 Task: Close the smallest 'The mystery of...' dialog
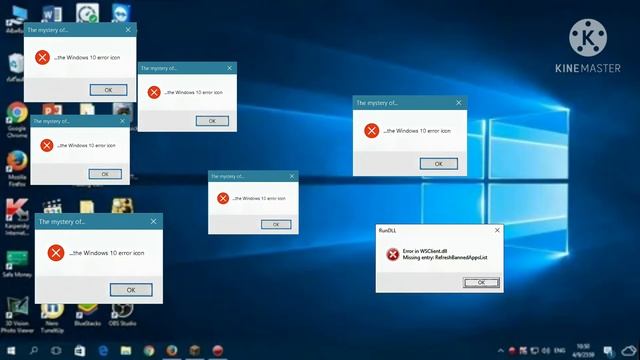291,176
